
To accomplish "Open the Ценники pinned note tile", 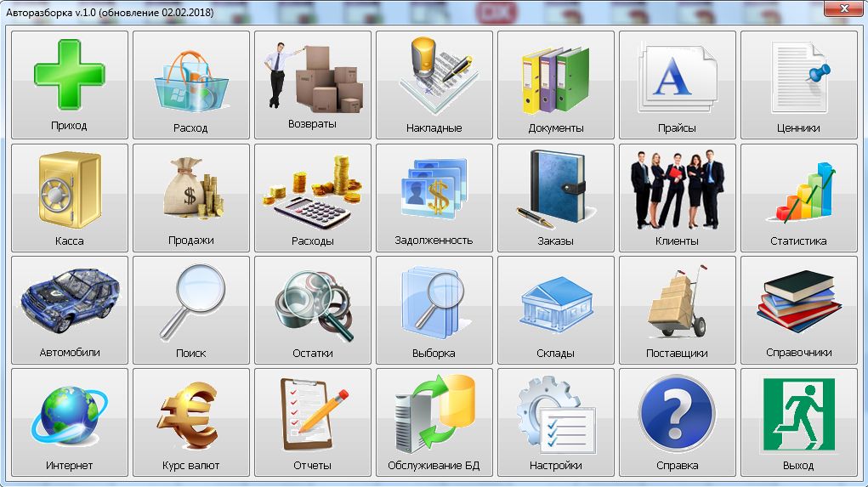I will (799, 85).
